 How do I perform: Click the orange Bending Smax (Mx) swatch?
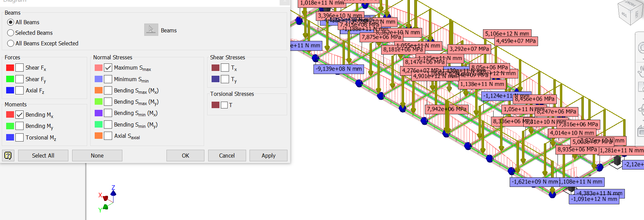pos(98,90)
